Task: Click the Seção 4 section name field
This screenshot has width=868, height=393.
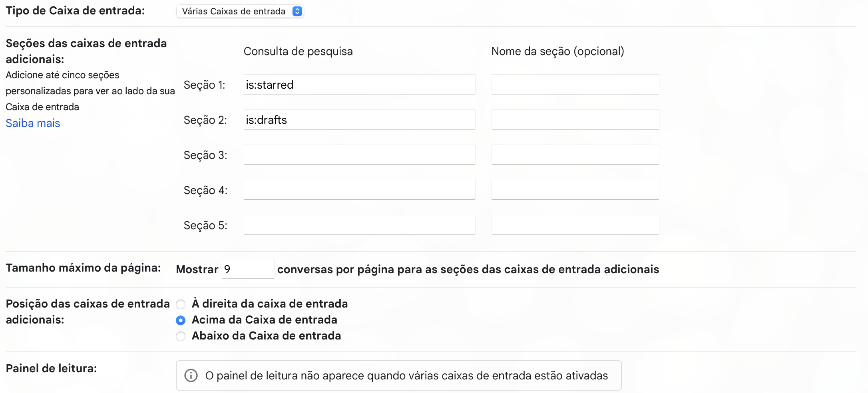Action: 575,190
